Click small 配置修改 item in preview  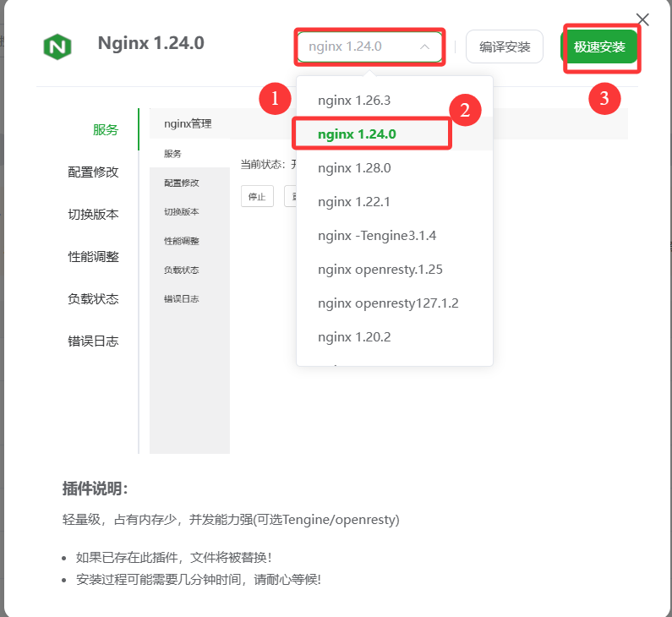point(181,183)
